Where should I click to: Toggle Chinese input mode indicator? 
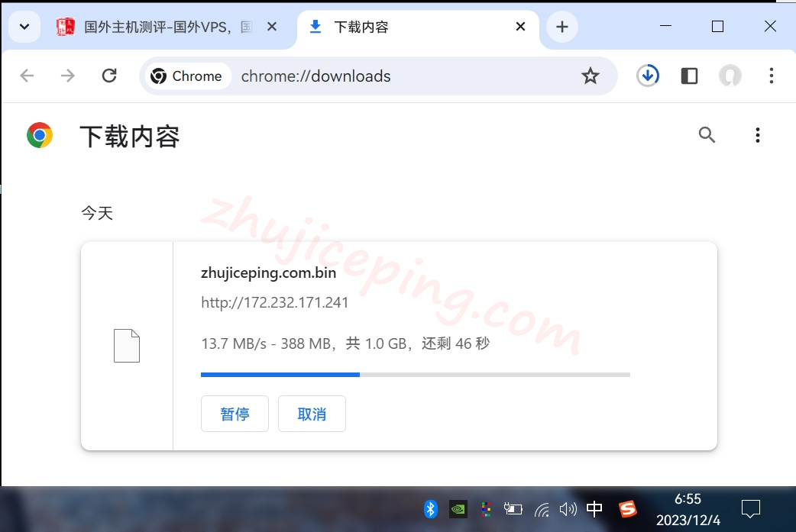point(594,508)
